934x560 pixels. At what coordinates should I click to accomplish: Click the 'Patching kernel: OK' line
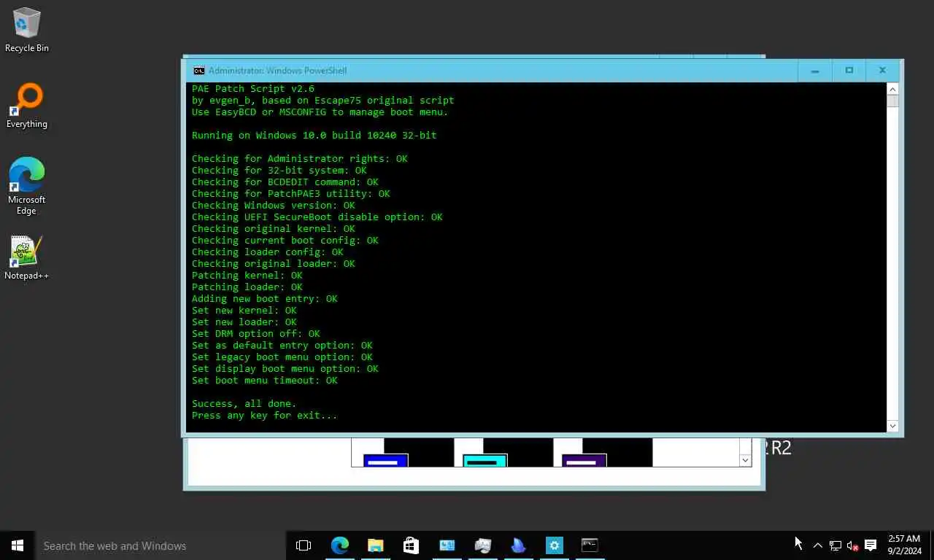[247, 276]
